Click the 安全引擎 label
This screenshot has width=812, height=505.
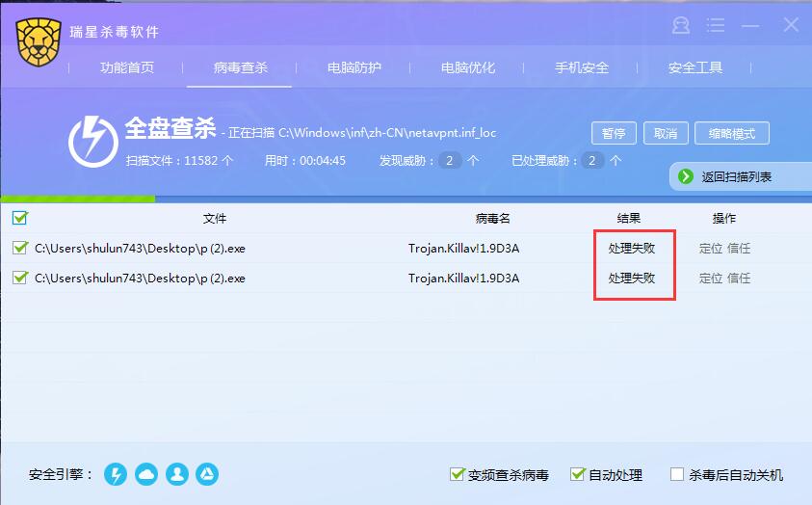pos(61,474)
